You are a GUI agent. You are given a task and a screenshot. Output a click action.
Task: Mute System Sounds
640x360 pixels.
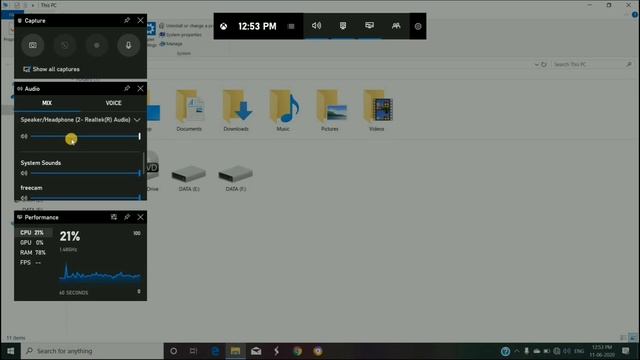[24, 173]
